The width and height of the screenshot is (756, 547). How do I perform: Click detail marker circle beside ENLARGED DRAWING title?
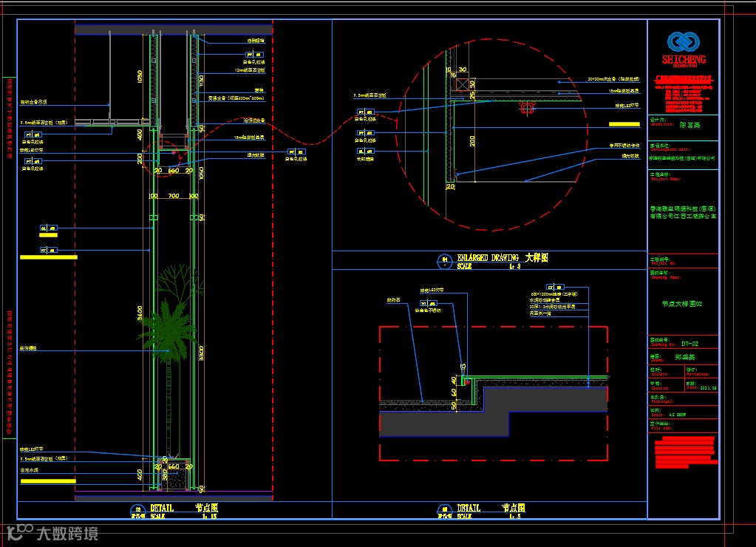click(x=444, y=262)
